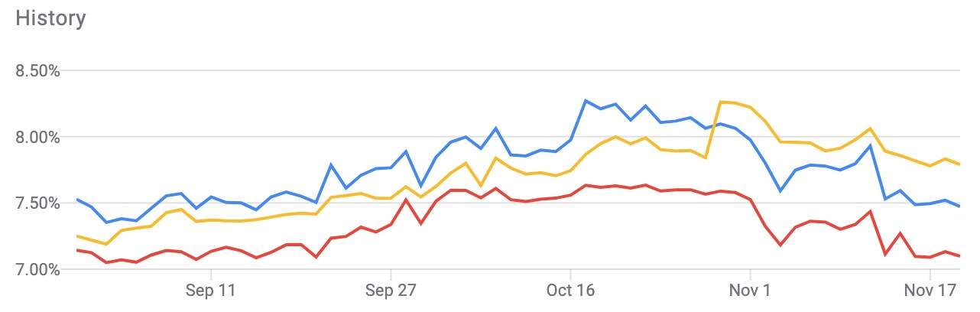Click the 7.50% y-axis label

click(38, 203)
